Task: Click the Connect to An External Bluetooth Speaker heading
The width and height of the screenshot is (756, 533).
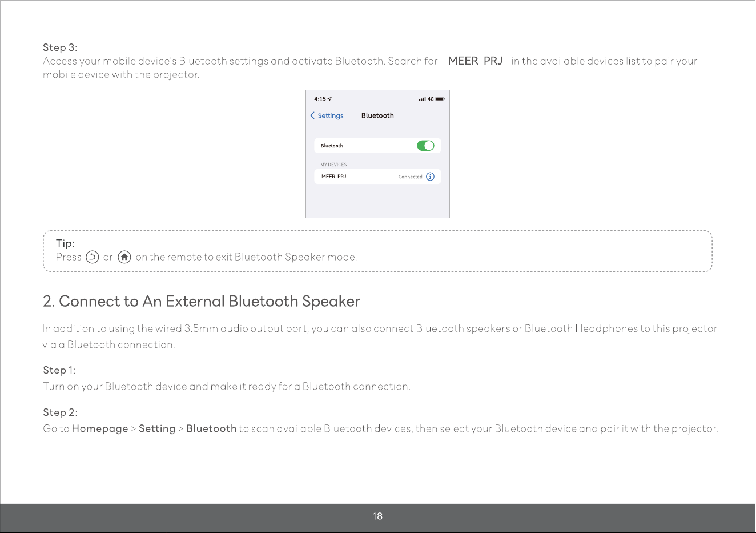Action: tap(202, 302)
